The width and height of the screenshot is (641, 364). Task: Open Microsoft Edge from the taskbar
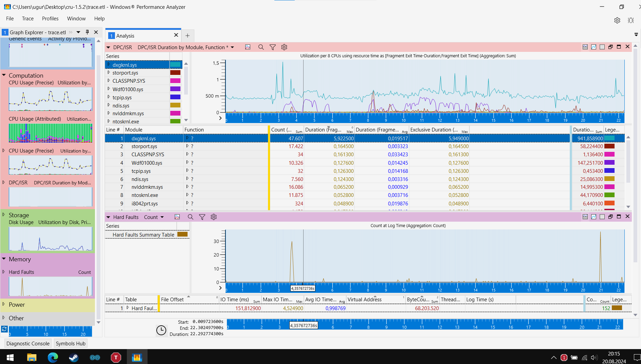pos(53,357)
